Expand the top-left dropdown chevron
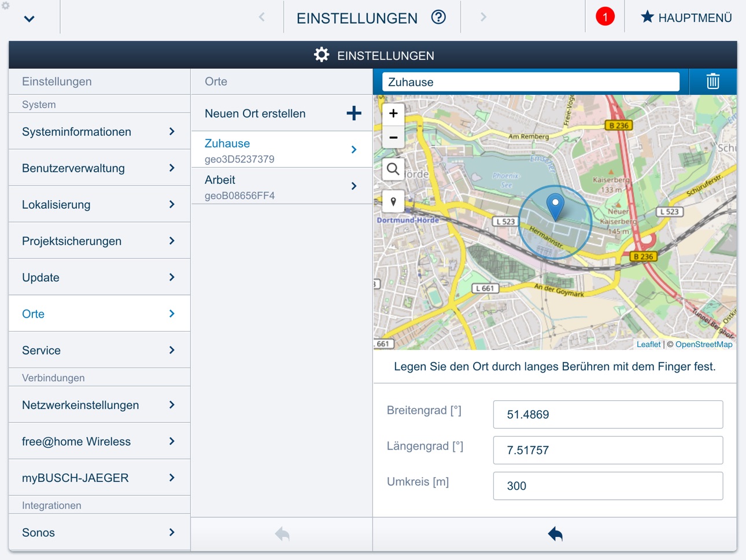 pos(29,19)
